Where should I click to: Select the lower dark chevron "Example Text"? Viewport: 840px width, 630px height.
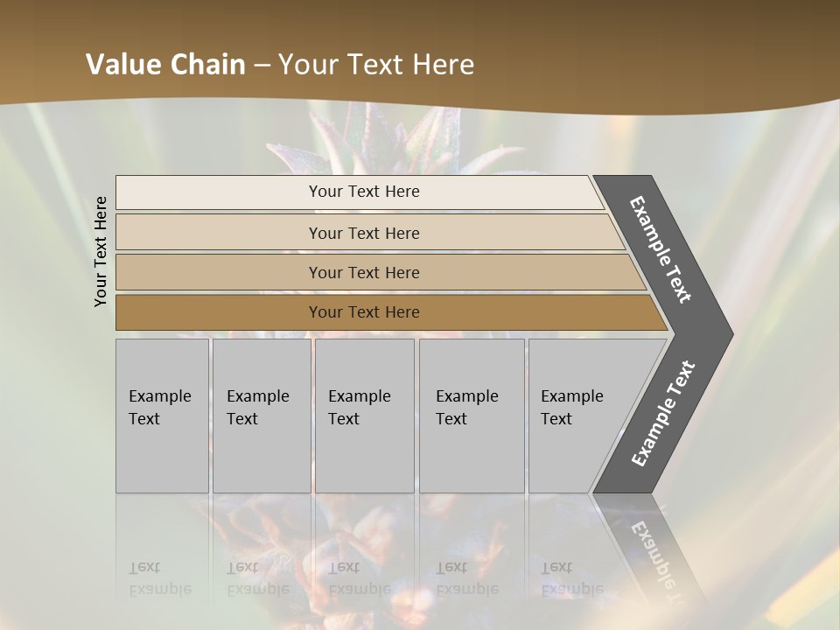[x=662, y=413]
